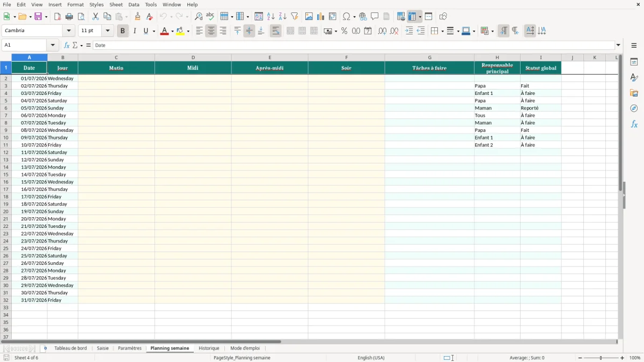
Task: Run the Spelling check icon
Action: (x=210, y=17)
